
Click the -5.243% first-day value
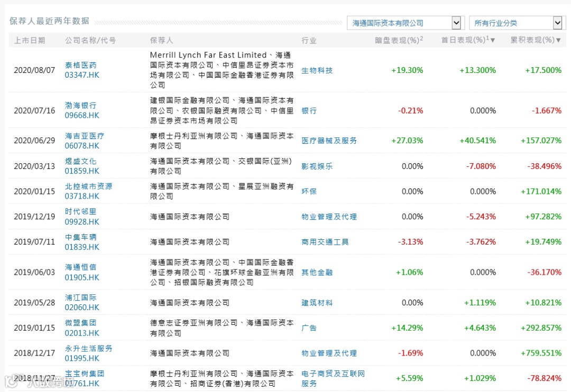coord(481,217)
